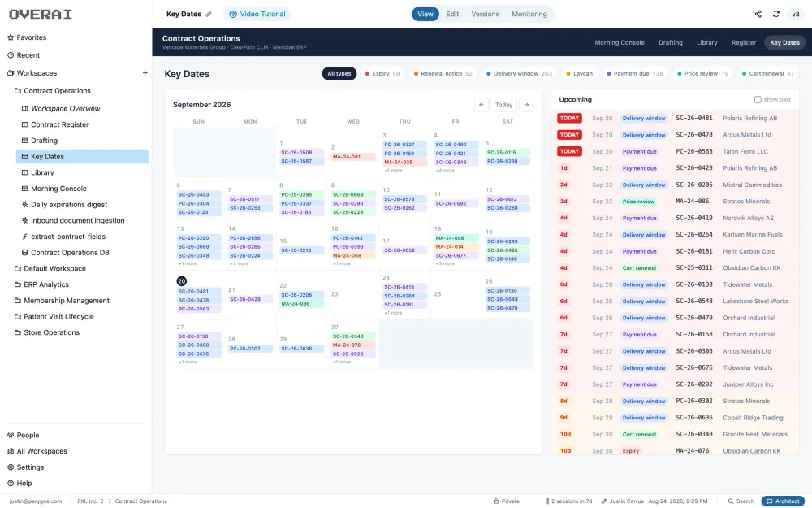Switch to the Versions tab
The image size is (812, 508).
pyautogui.click(x=486, y=14)
